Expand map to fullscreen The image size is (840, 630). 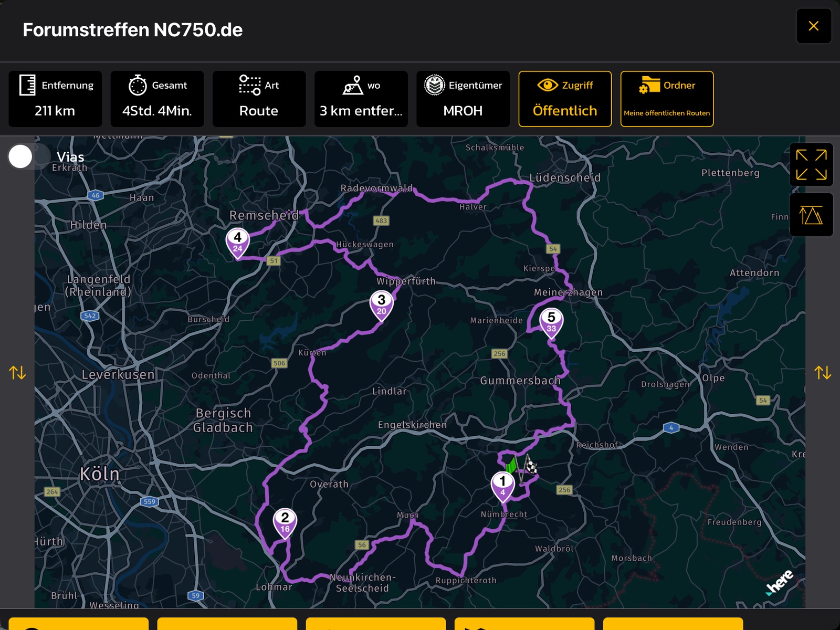(x=811, y=165)
